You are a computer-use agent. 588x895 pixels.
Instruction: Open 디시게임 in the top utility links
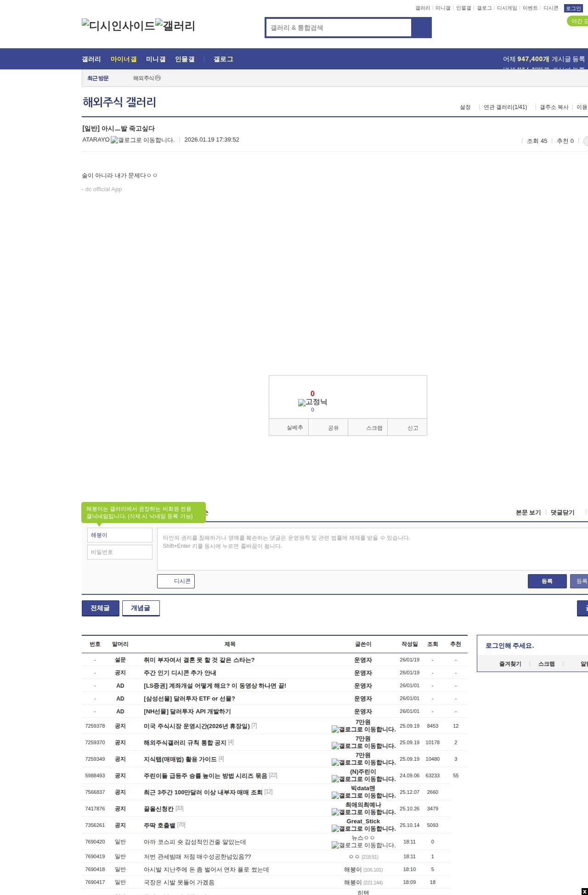[x=507, y=8]
